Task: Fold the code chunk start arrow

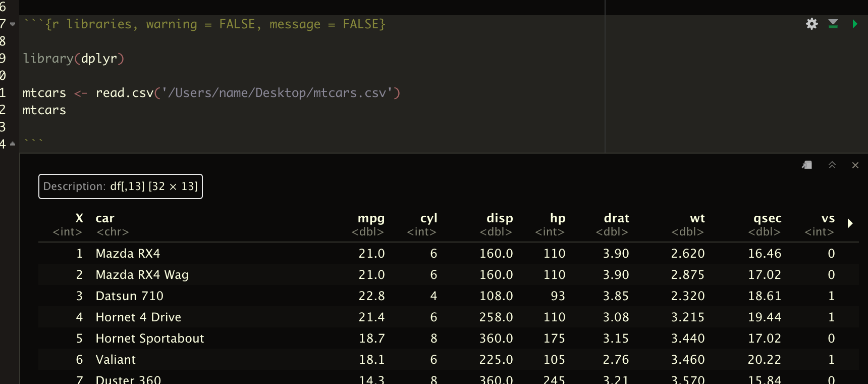Action: pos(13,24)
